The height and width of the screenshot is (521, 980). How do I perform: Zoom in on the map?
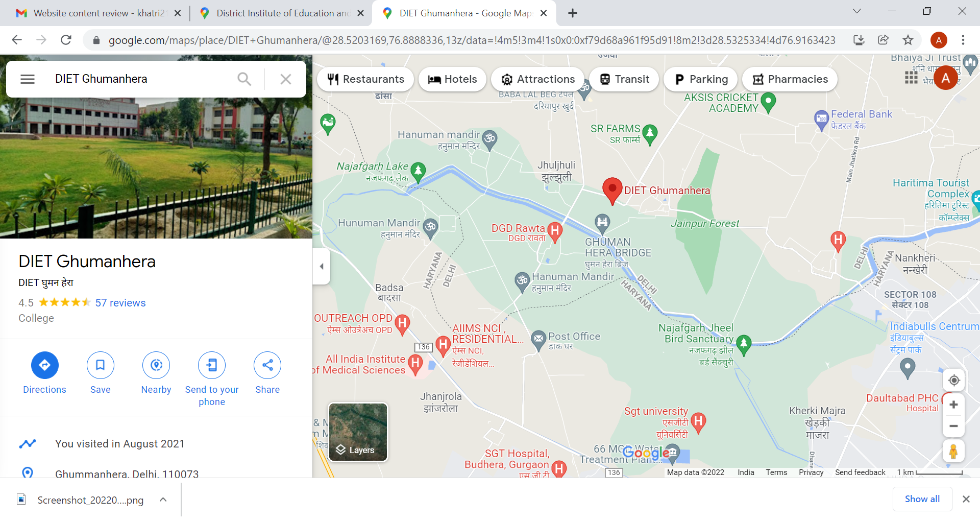[953, 405]
